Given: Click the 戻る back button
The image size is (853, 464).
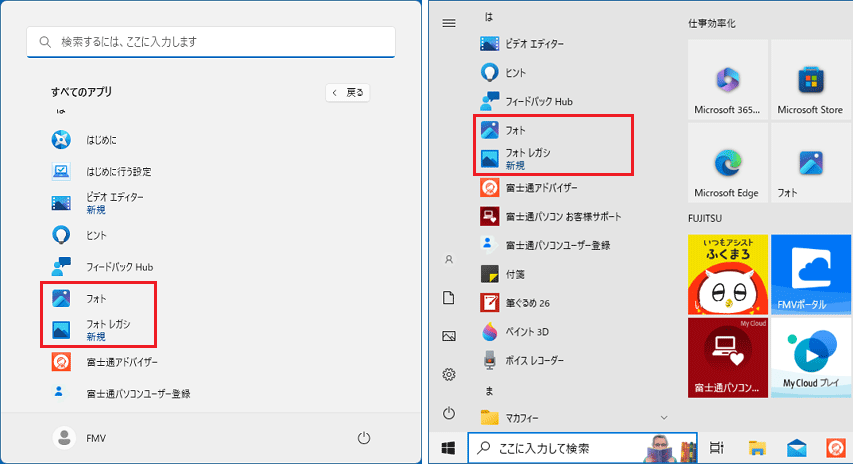Looking at the screenshot, I should 348,92.
